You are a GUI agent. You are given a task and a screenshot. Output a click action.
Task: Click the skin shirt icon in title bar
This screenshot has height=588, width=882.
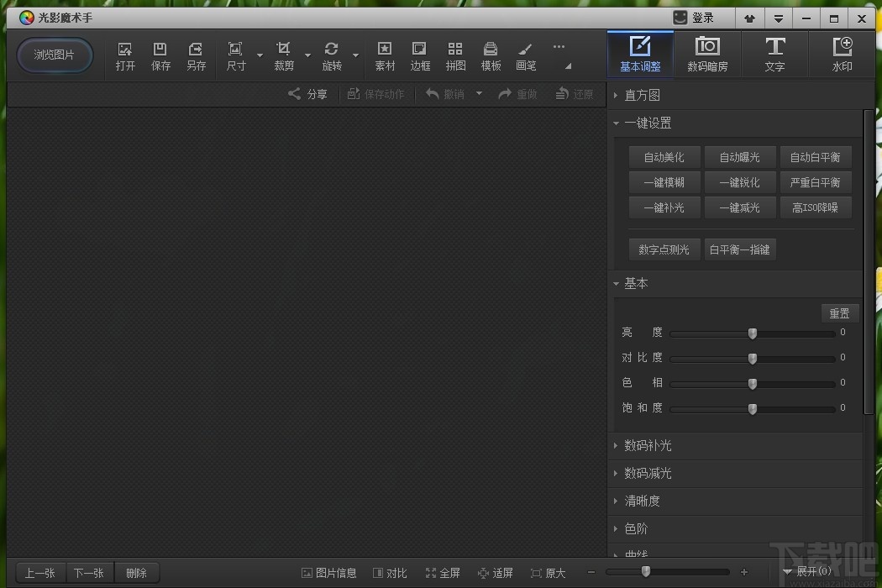tap(750, 18)
